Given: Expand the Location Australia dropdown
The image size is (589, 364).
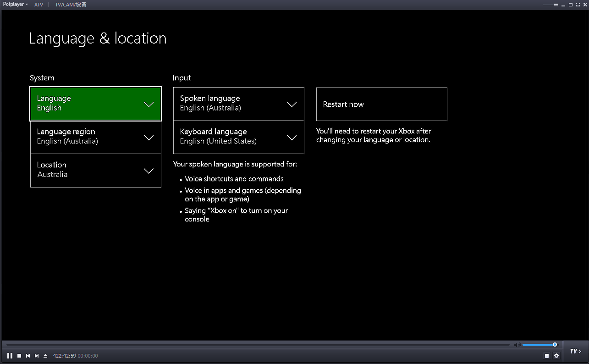Looking at the screenshot, I should 96,170.
